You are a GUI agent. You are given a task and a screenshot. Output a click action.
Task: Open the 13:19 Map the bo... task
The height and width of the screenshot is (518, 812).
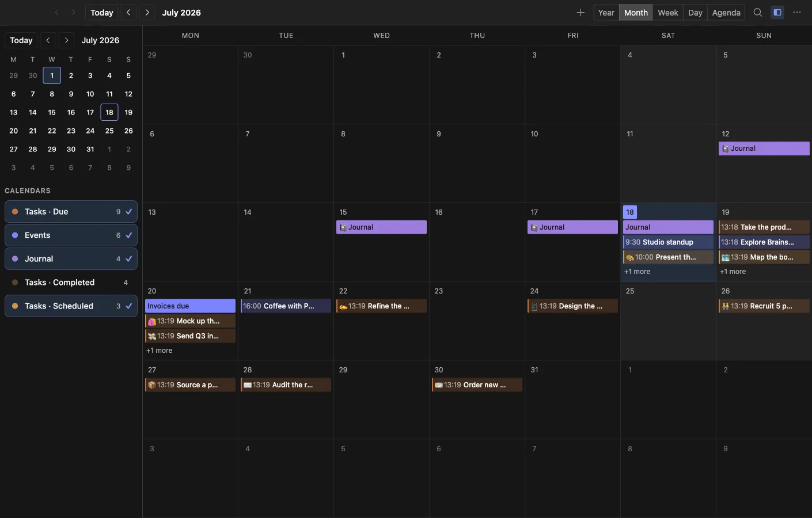pos(764,257)
